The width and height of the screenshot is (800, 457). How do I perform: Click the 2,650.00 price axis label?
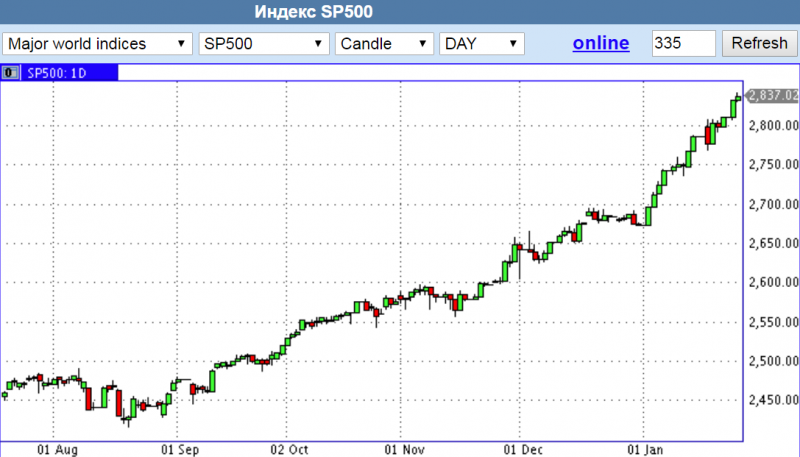[x=772, y=243]
